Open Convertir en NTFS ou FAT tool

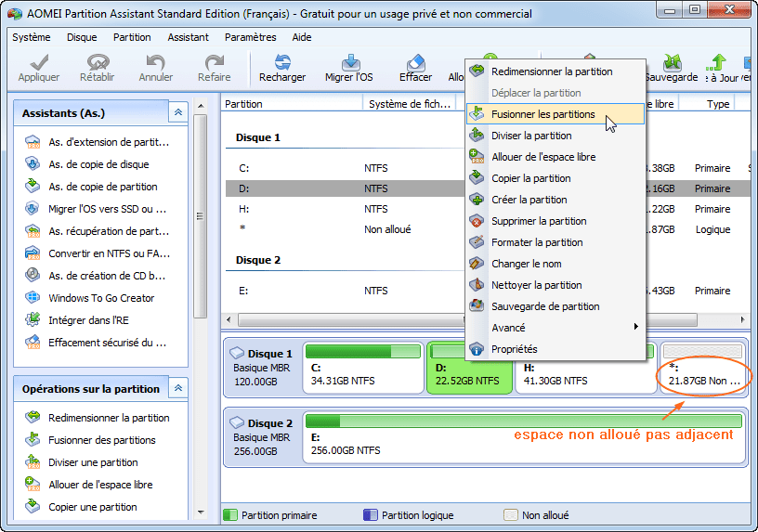pos(97,253)
